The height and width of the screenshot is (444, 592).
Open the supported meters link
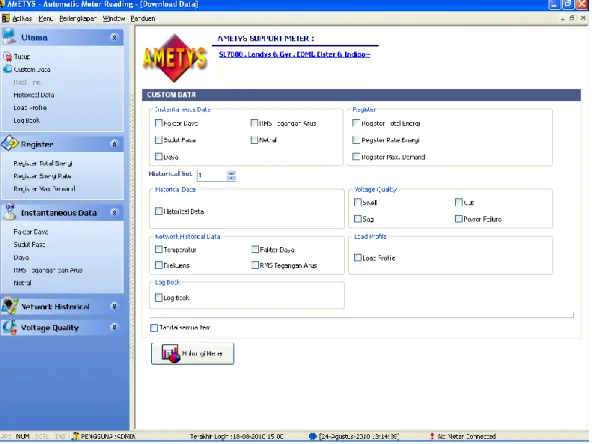(x=294, y=54)
